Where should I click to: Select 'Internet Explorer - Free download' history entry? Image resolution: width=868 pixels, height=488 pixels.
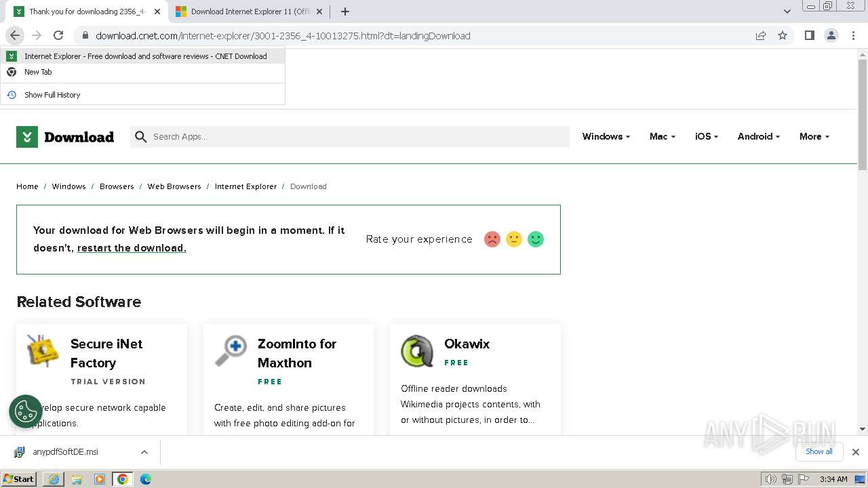click(142, 56)
